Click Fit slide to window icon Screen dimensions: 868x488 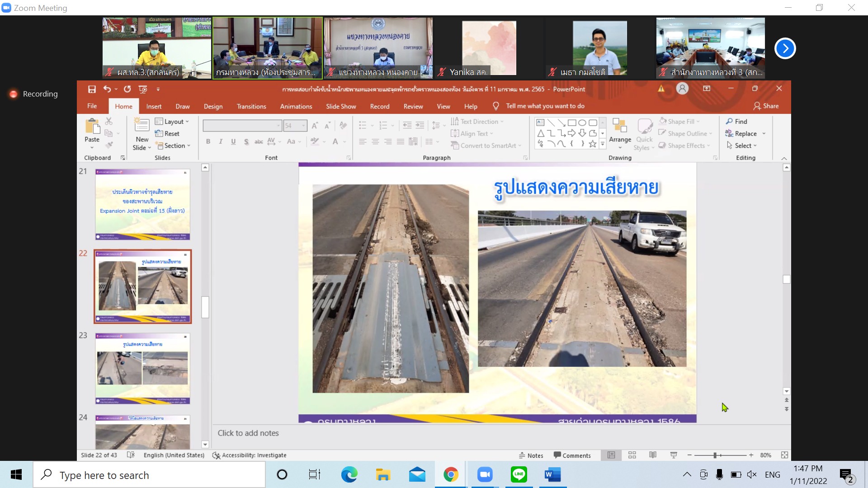(x=784, y=455)
